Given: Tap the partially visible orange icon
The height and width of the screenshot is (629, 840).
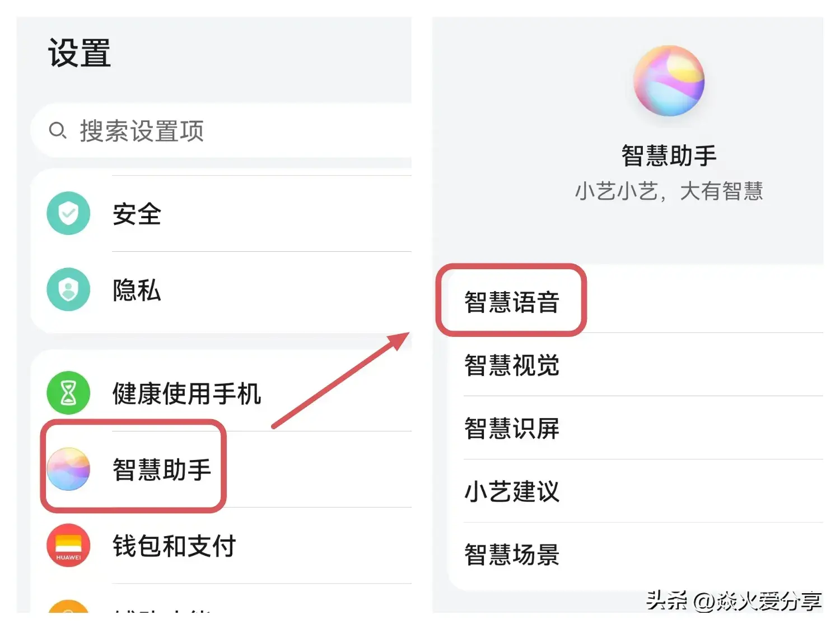Looking at the screenshot, I should [68, 607].
